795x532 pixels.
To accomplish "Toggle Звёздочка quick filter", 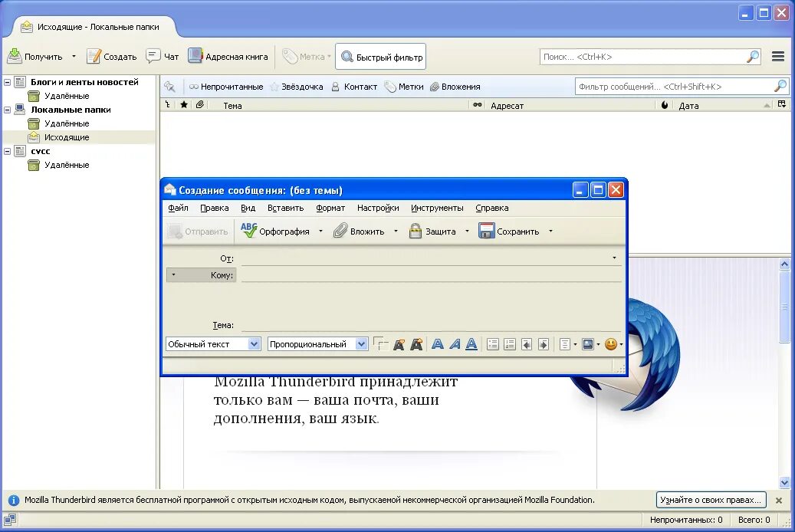I will pyautogui.click(x=297, y=87).
